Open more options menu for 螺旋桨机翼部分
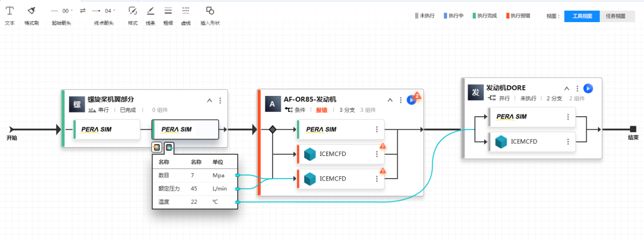The height and width of the screenshot is (240, 644). pyautogui.click(x=220, y=101)
